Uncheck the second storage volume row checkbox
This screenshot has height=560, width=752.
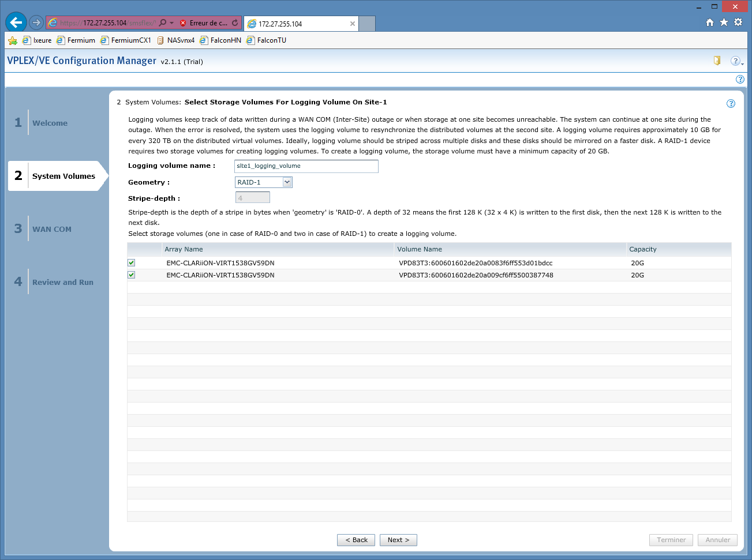pyautogui.click(x=132, y=275)
